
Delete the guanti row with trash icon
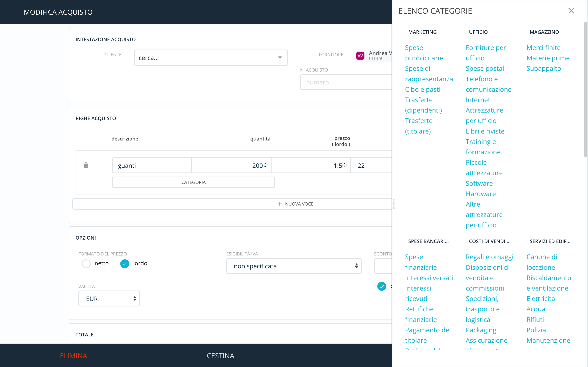tap(86, 165)
